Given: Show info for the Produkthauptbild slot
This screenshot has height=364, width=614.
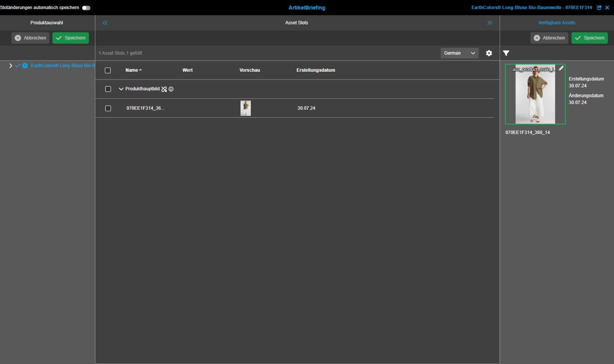Looking at the screenshot, I should click(x=171, y=89).
